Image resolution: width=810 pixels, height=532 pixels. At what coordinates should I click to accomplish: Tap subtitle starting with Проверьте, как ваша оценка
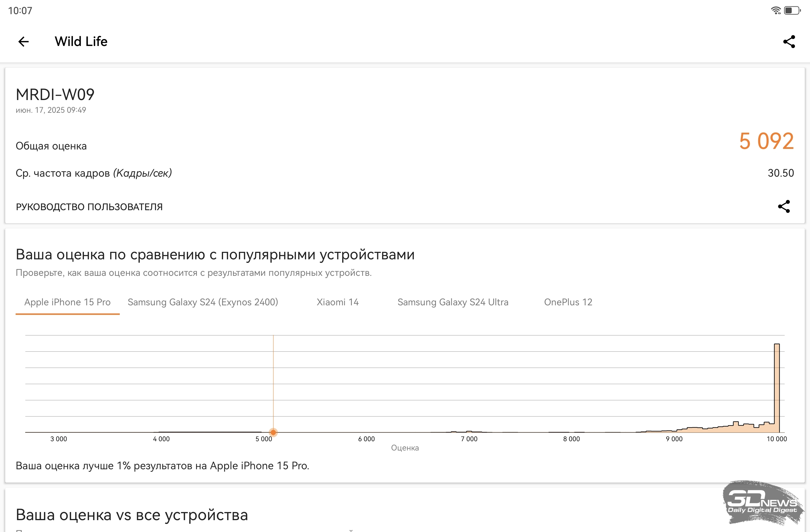[x=194, y=273]
